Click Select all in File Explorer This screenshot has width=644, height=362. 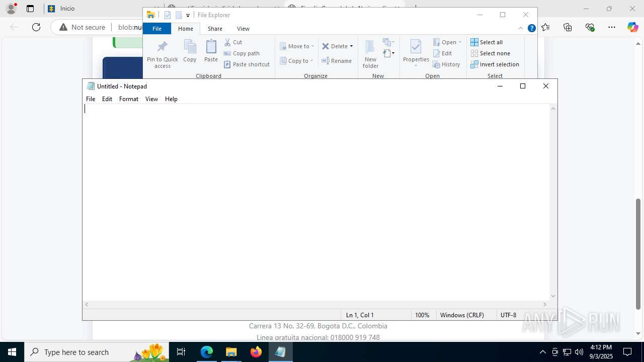(487, 42)
